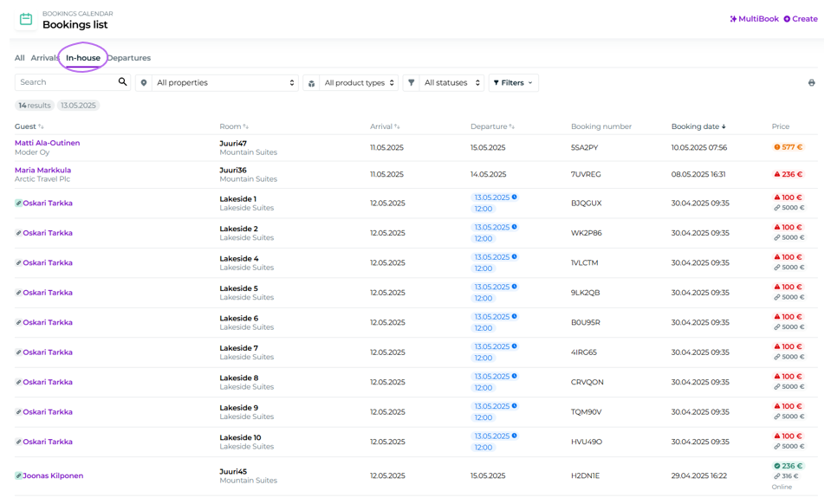Open Oskari Tarkka for Lakeside 9
The image size is (831, 504).
click(x=48, y=411)
